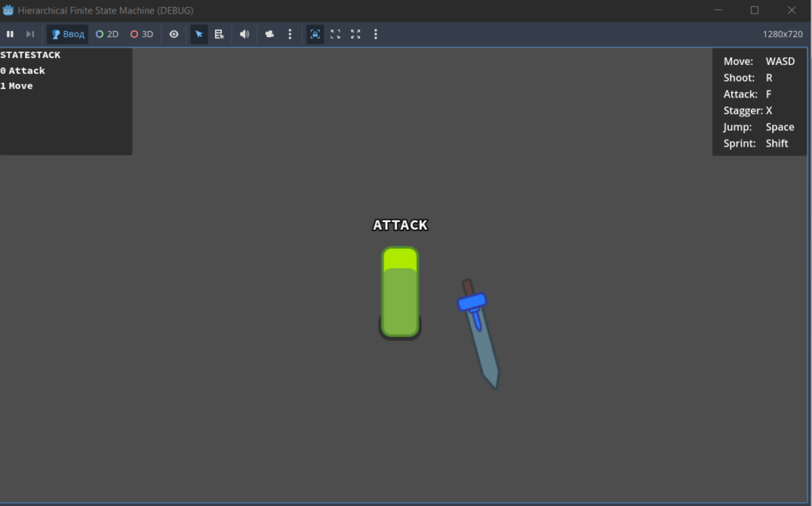Click the 'Shoot: R' help line
Screen dimensions: 812x506
[748, 78]
